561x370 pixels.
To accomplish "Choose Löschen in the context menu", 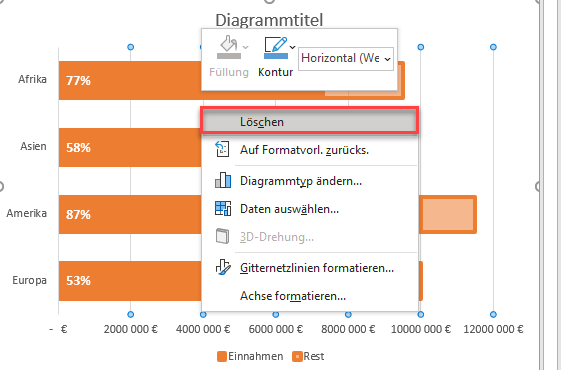I will click(x=309, y=122).
